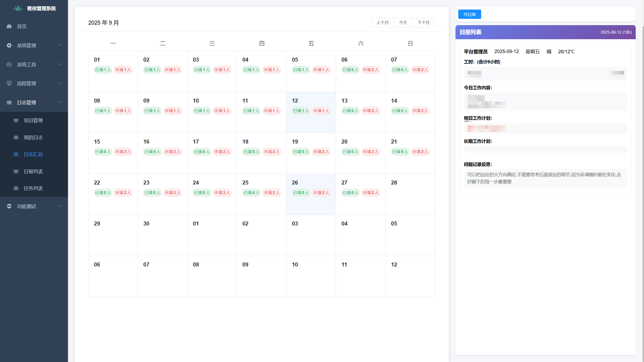Click the 未填2人 tag on day 19
This screenshot has width=644, height=362.
(x=321, y=152)
